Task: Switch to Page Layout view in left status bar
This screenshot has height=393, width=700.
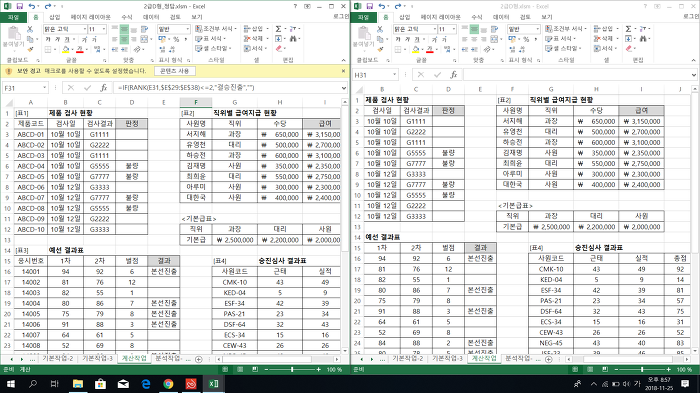Action: tap(240, 369)
